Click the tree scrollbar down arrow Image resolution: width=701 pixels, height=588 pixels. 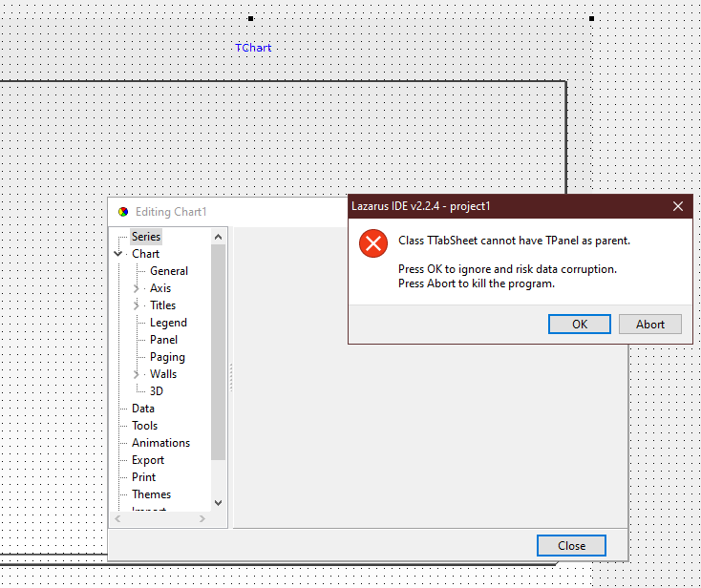pos(218,503)
